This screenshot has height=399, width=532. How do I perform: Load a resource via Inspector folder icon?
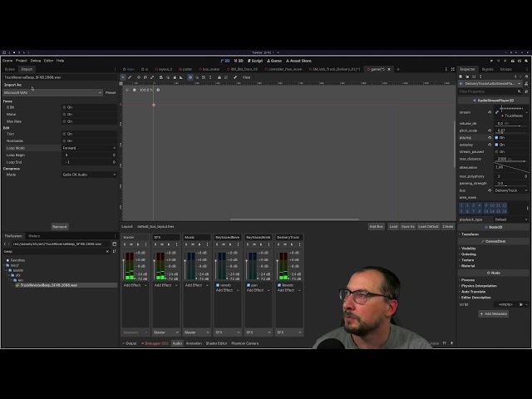tap(467, 76)
